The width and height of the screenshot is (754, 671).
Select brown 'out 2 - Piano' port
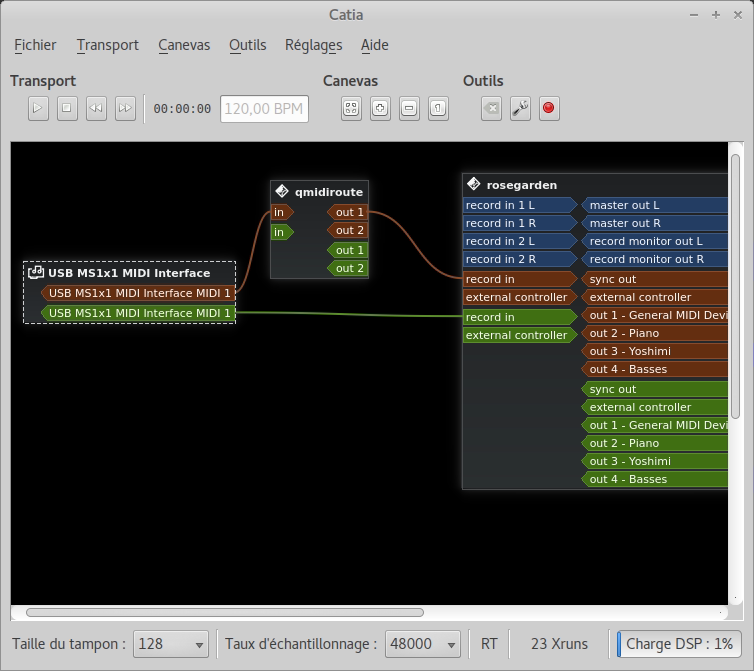655,333
